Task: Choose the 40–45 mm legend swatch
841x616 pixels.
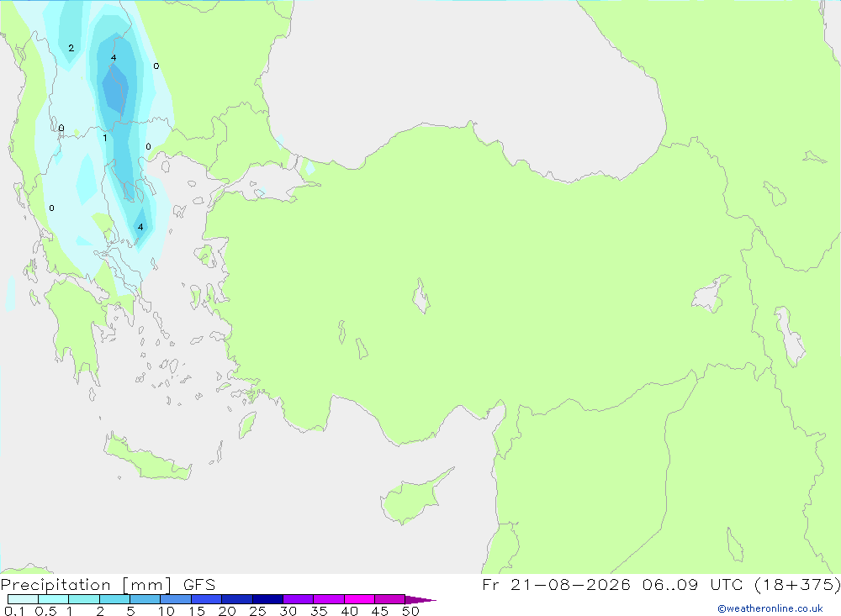Action: pos(359,599)
